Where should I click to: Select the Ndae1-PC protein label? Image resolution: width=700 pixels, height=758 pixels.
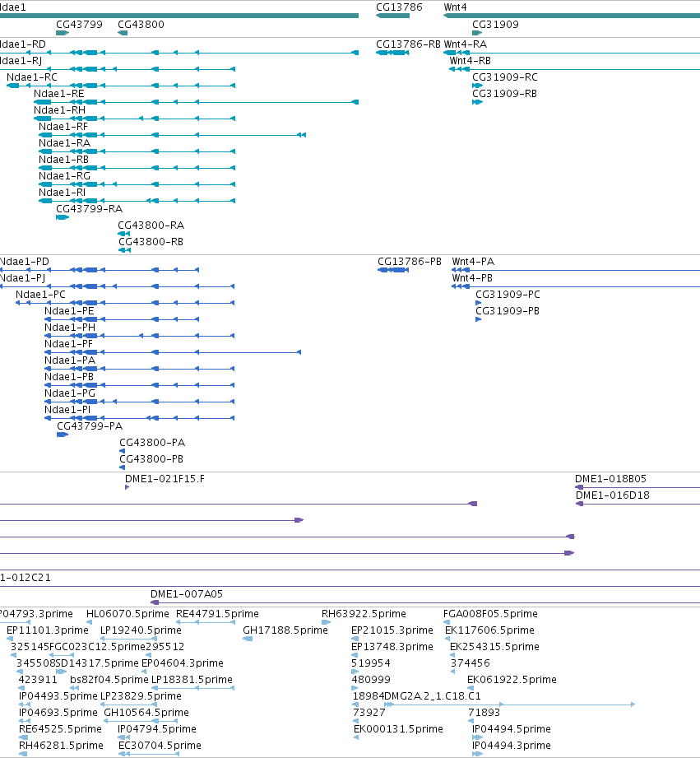click(40, 294)
